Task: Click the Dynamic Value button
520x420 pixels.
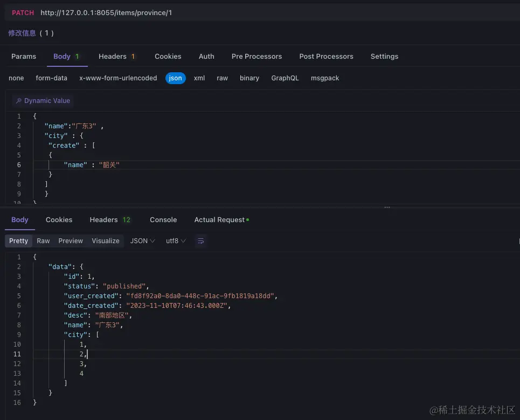Action: click(43, 100)
